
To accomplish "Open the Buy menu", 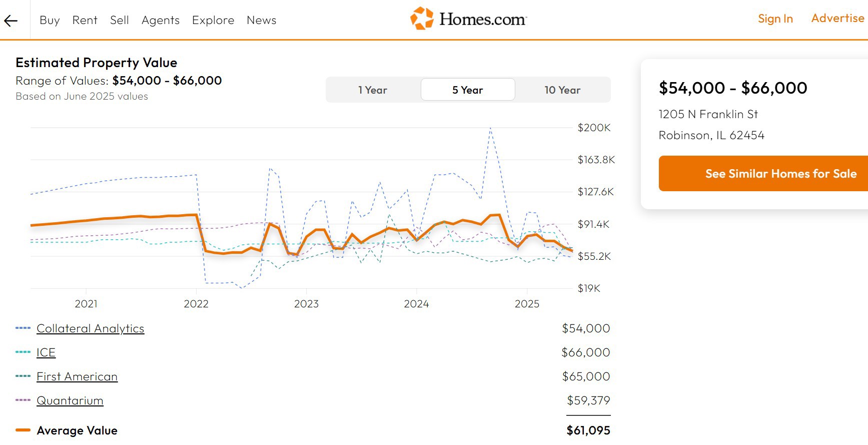I will [50, 21].
